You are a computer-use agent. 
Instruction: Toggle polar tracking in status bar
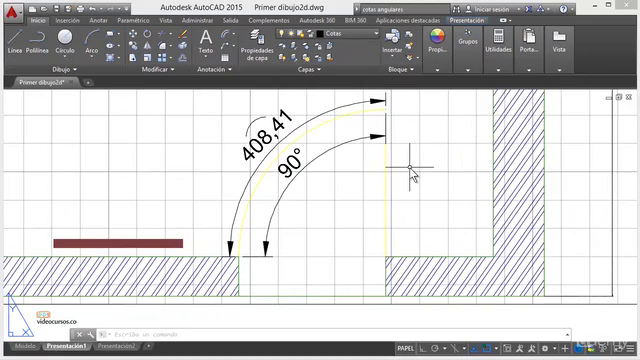435,349
